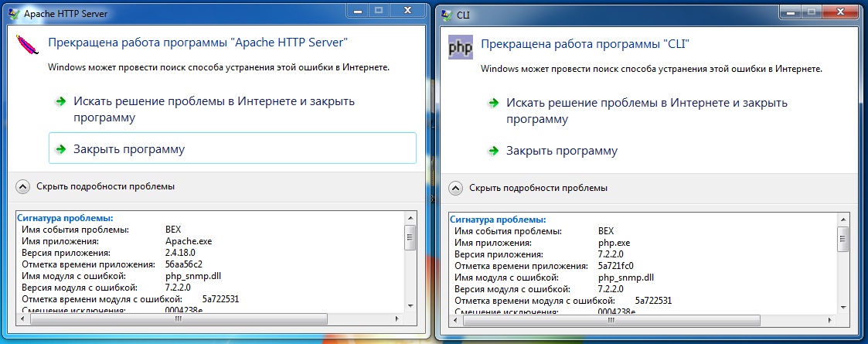
Task: Click 'Сигнатура проблемы:' header in CLI dialog
Action: tap(499, 220)
